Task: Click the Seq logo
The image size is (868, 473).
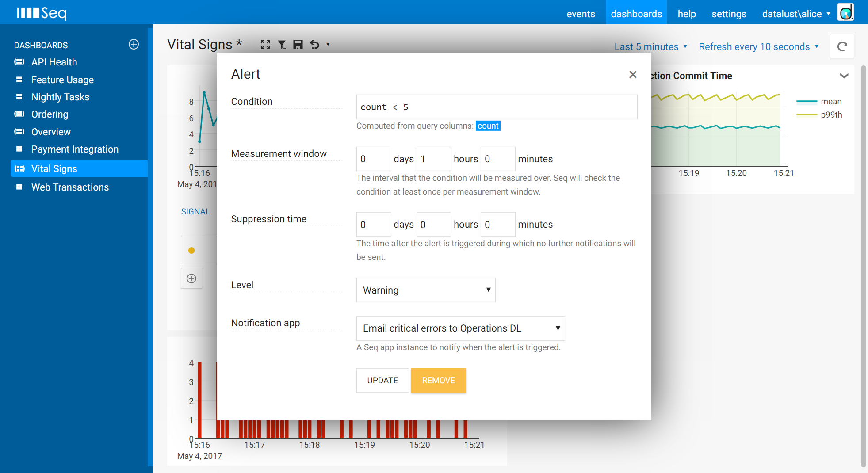Action: coord(42,13)
